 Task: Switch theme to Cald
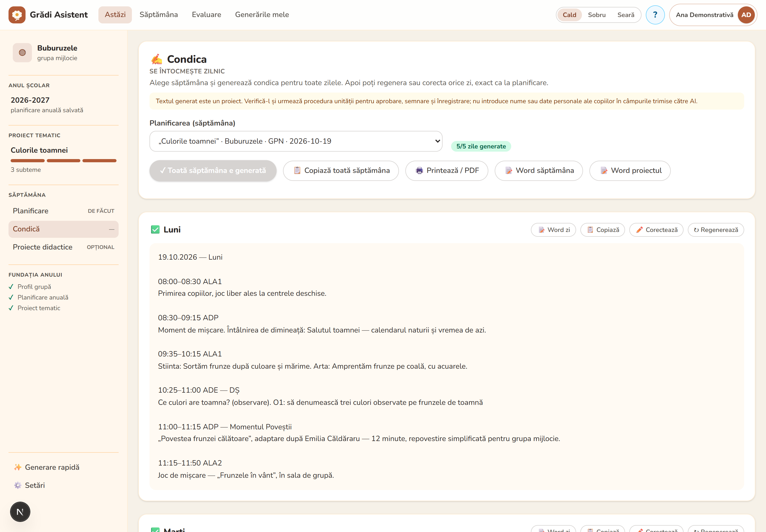click(x=569, y=15)
